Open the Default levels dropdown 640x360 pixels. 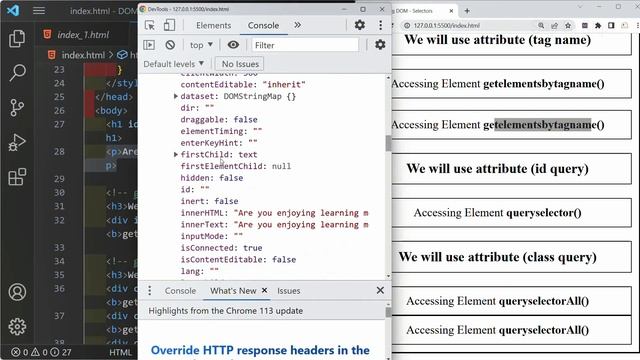point(173,64)
